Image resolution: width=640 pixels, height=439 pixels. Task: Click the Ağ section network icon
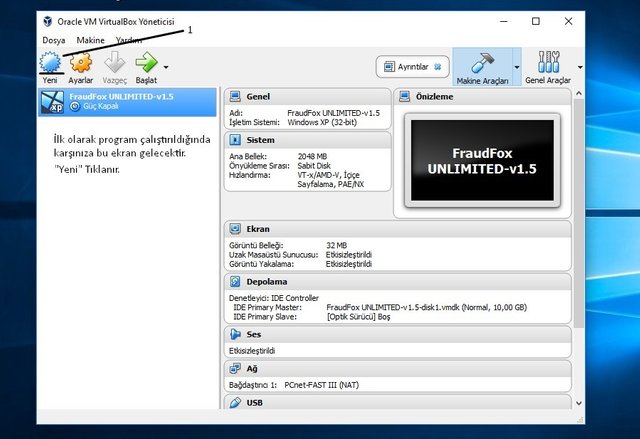[x=235, y=368]
